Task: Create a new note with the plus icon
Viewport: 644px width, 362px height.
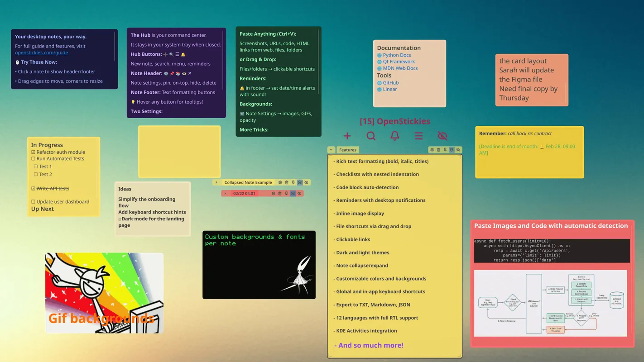Action: point(347,136)
